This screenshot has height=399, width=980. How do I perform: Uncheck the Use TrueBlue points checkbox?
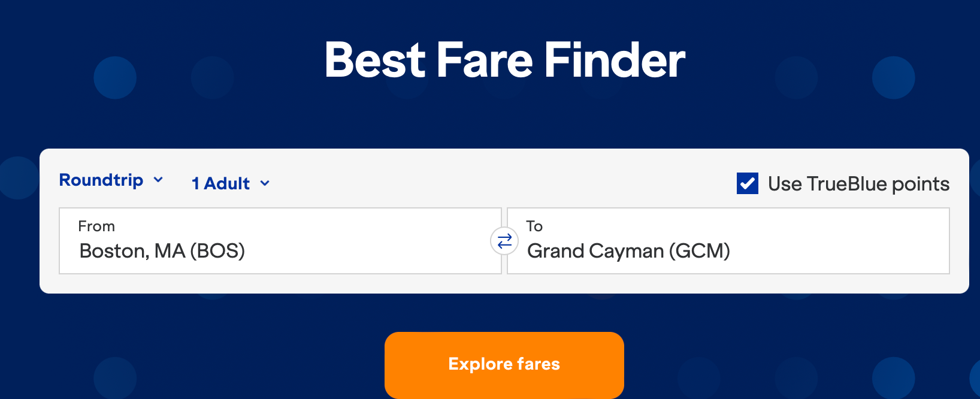pos(748,183)
